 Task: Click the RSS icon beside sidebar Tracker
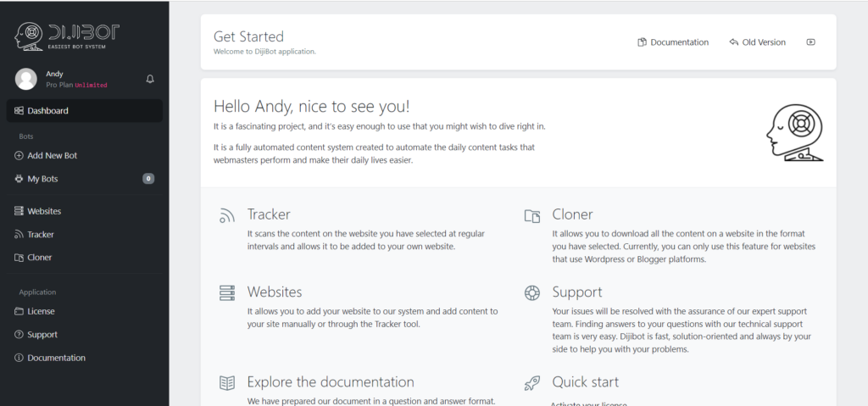point(19,234)
